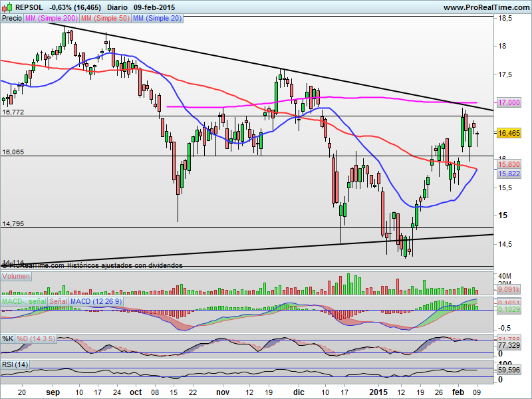Click the %K stochastic label
The width and height of the screenshot is (532, 399).
pos(8,338)
